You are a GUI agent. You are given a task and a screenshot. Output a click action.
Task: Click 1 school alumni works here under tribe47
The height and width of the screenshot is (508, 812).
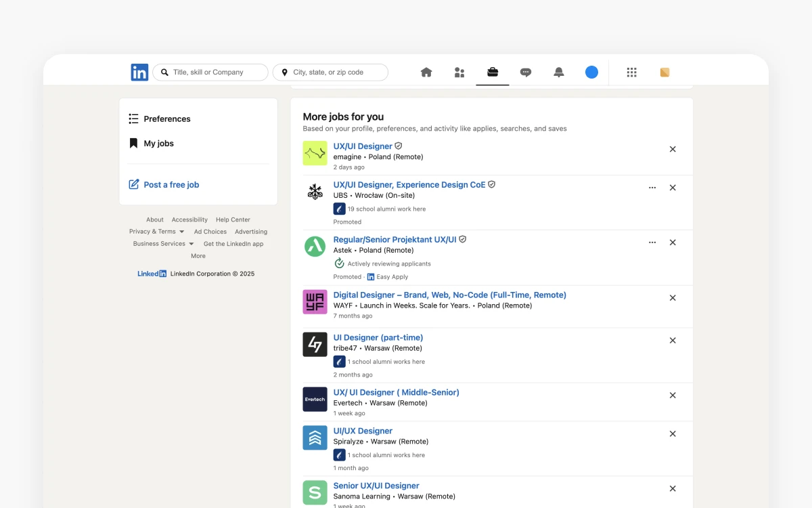tap(386, 362)
